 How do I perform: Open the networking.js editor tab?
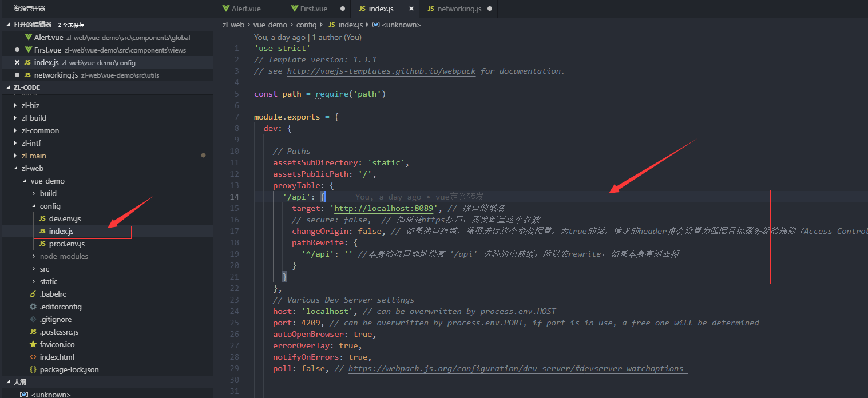coord(459,9)
